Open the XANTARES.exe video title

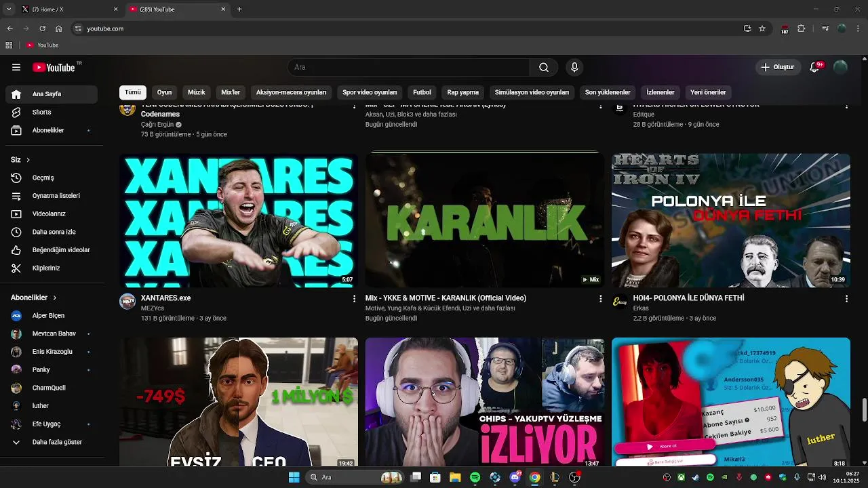166,298
